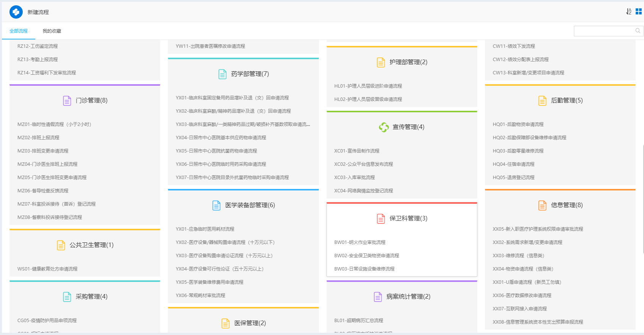
Task: Click the 医学装备部管理 blue document icon
Action: 216,205
